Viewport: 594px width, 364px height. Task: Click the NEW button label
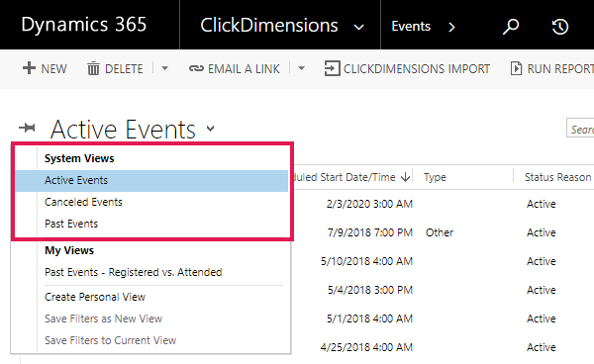53,69
